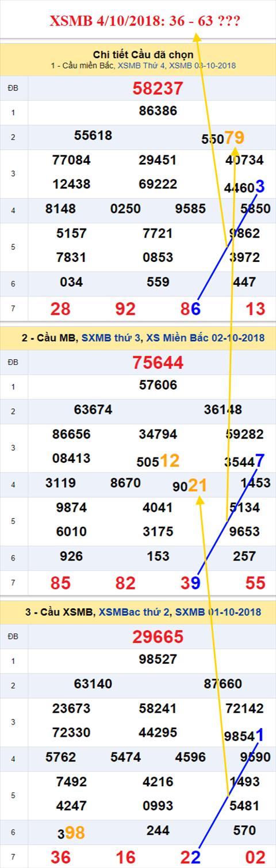Click seventh prize number 85

[x=60, y=583]
